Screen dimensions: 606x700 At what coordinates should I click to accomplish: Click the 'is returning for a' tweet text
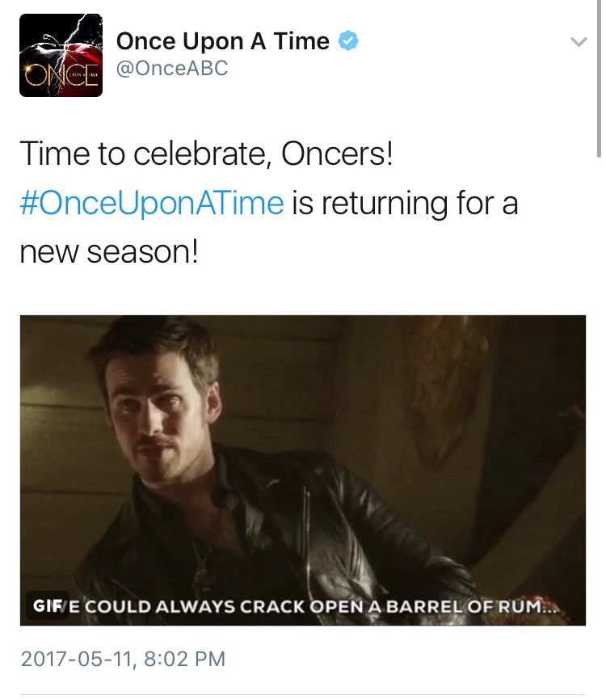405,203
